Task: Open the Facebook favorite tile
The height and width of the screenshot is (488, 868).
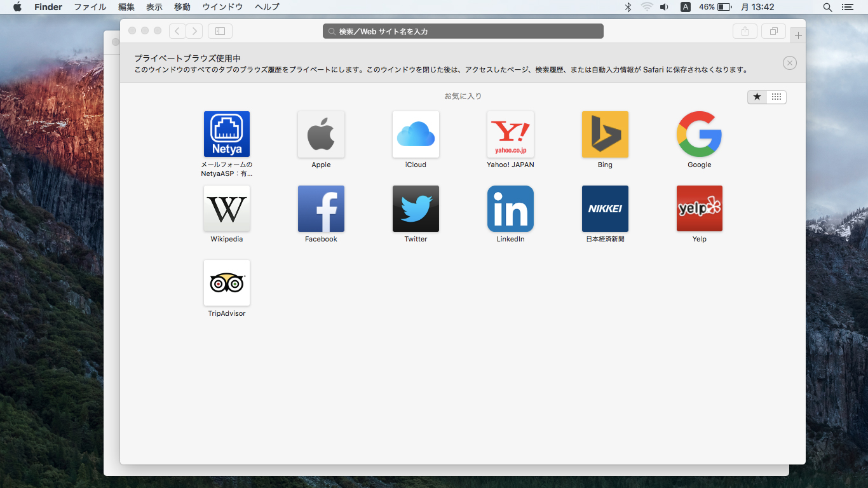Action: point(321,208)
